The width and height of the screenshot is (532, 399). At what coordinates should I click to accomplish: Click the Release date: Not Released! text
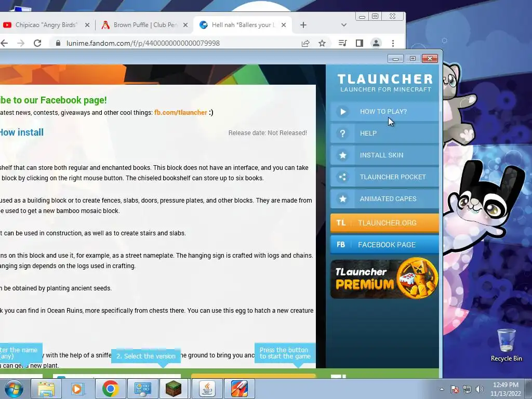(268, 133)
